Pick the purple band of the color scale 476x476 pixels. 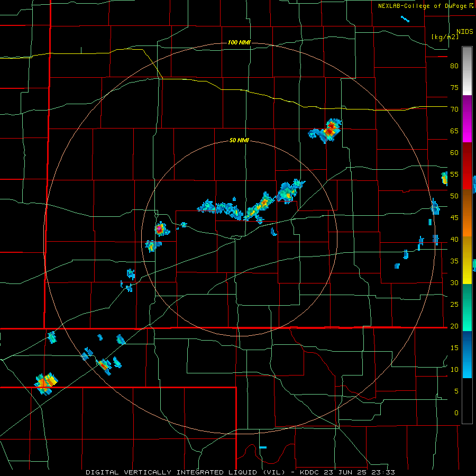coord(467,107)
